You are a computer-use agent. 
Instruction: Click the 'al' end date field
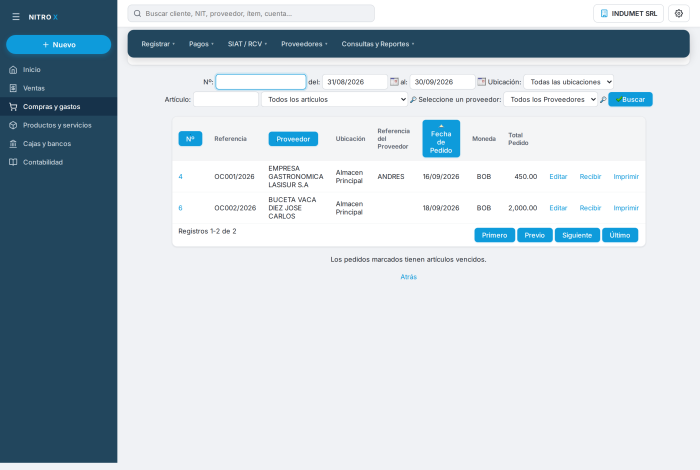[x=442, y=82]
